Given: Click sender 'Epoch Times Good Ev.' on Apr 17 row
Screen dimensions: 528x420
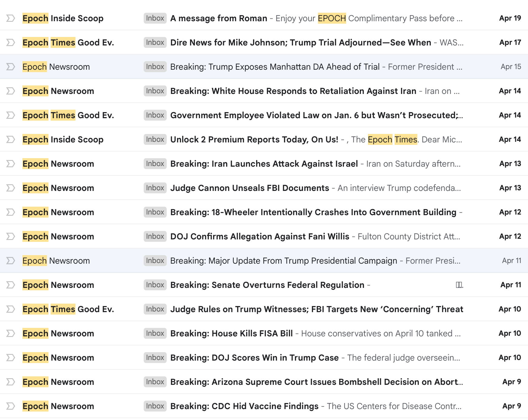Looking at the screenshot, I should [68, 42].
